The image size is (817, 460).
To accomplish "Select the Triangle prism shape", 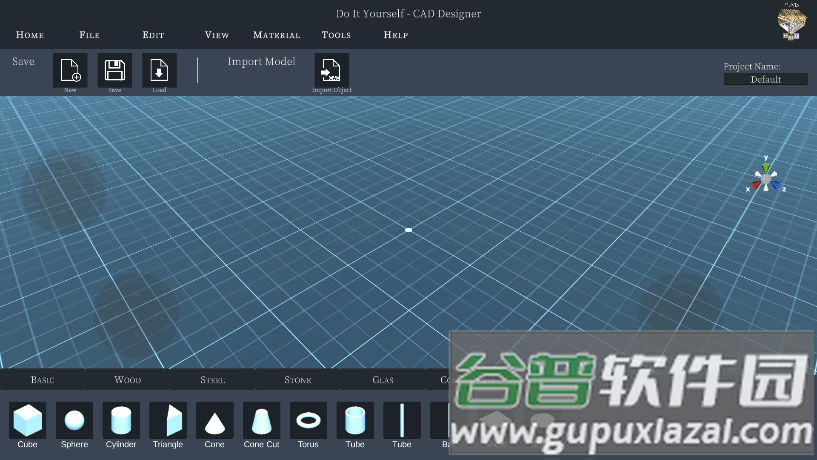I will (x=168, y=420).
